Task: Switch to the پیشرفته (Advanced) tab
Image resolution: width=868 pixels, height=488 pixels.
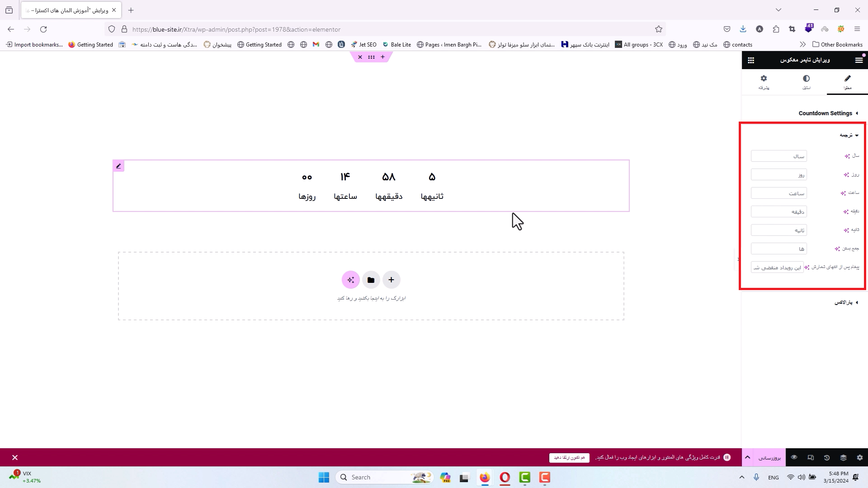Action: click(x=764, y=82)
